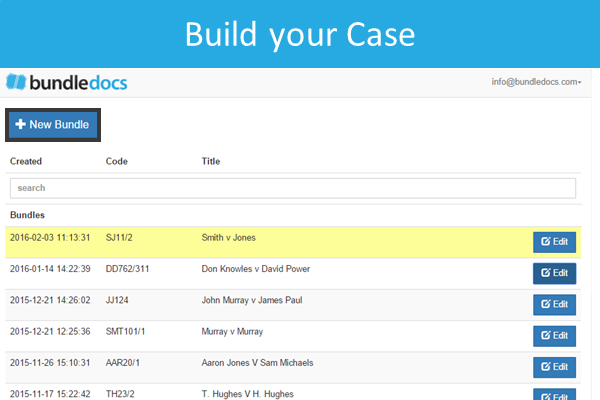The width and height of the screenshot is (600, 400).
Task: Click the New Bundle button
Action: (53, 125)
